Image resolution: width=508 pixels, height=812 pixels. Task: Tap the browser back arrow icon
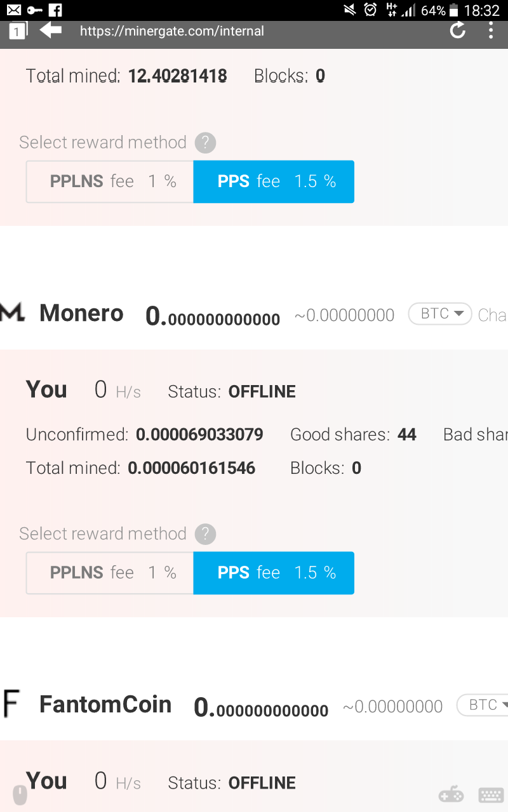coord(50,30)
